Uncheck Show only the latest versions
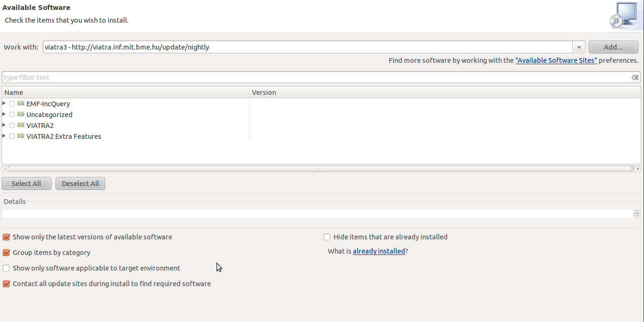Screen dimensions: 644x322 6,237
